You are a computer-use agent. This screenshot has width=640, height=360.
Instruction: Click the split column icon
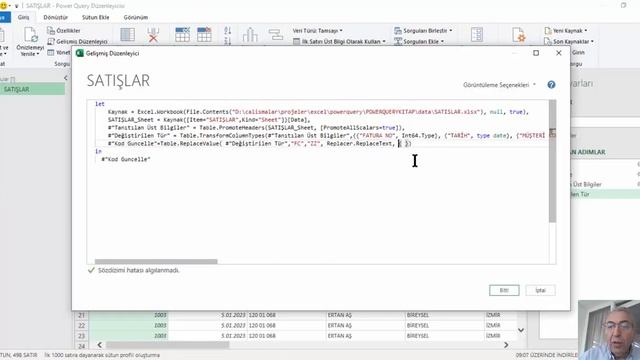tap(276, 35)
